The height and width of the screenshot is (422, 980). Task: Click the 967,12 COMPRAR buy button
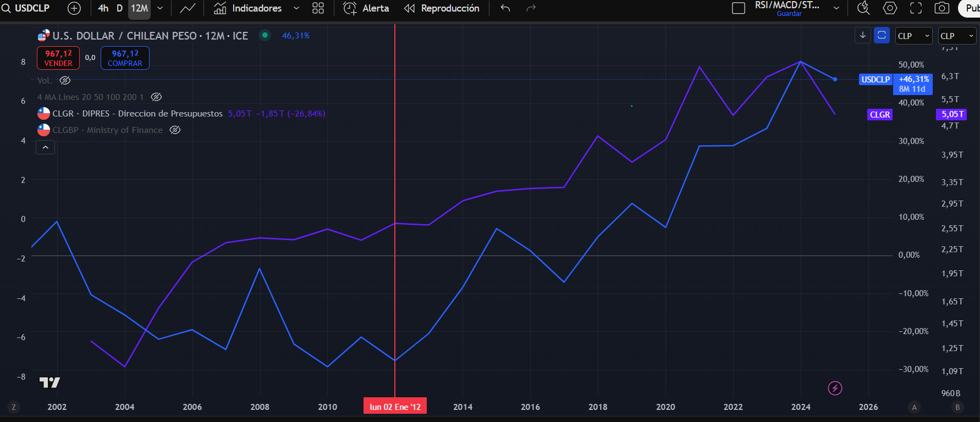point(125,58)
